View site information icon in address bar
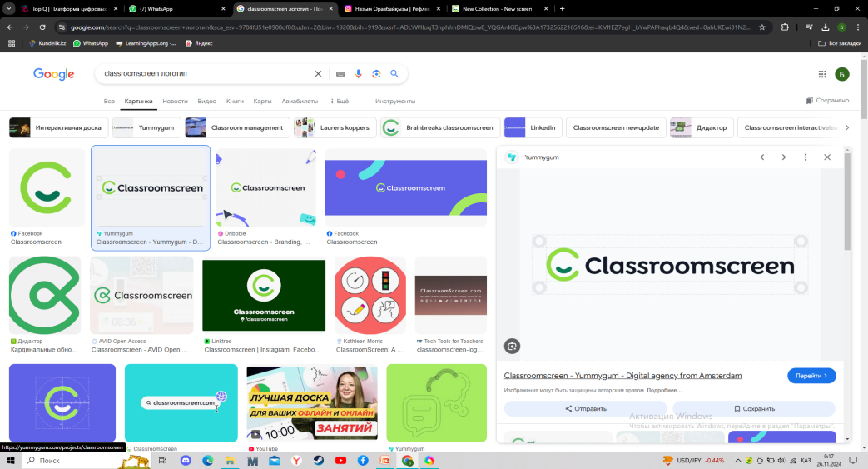 pyautogui.click(x=62, y=27)
